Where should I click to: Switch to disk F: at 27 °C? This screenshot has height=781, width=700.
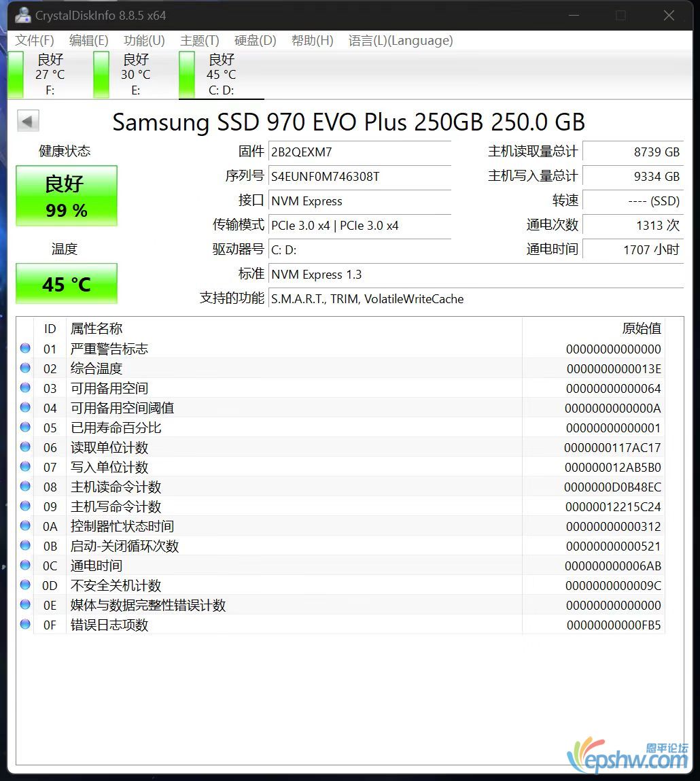(50, 74)
